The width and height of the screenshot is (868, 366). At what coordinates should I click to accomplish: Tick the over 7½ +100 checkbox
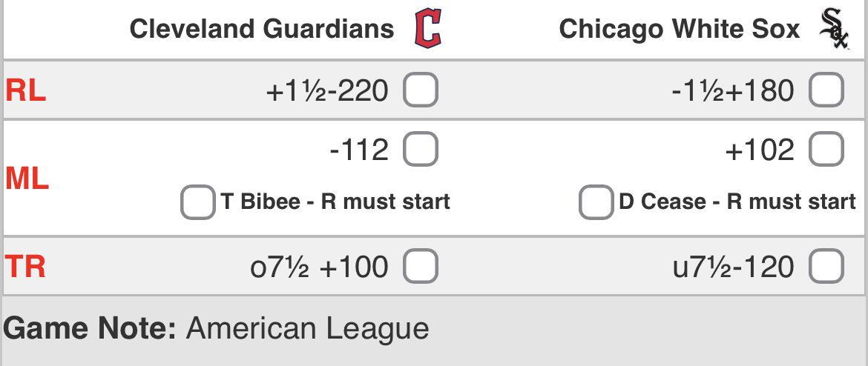421,267
